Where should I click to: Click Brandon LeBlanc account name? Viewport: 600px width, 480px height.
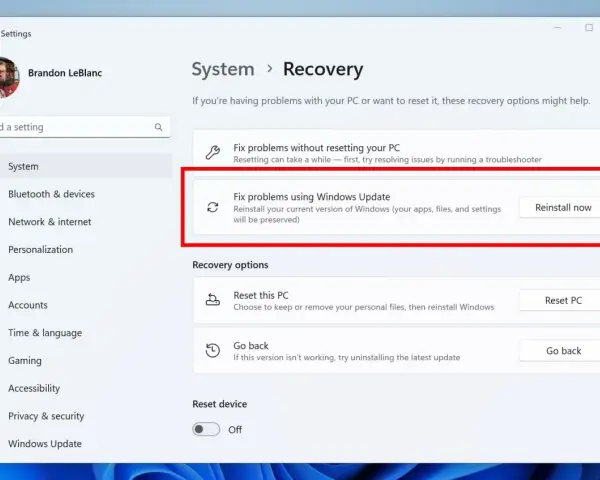pos(65,73)
